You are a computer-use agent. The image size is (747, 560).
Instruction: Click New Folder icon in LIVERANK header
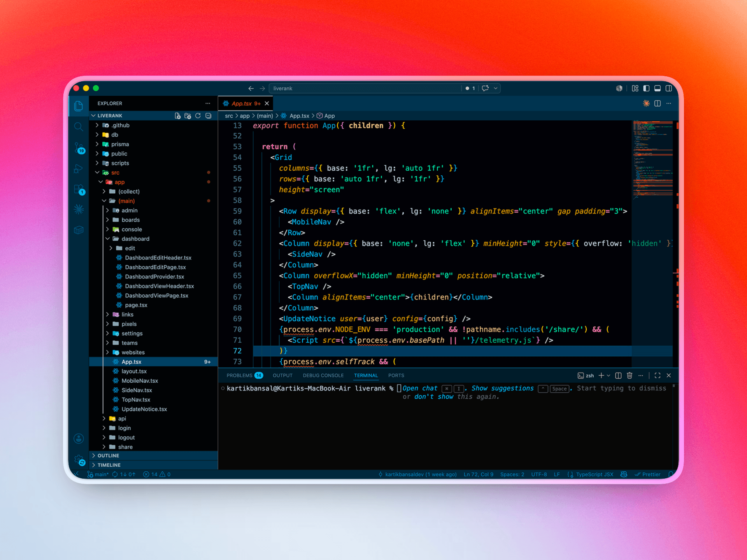(x=188, y=116)
